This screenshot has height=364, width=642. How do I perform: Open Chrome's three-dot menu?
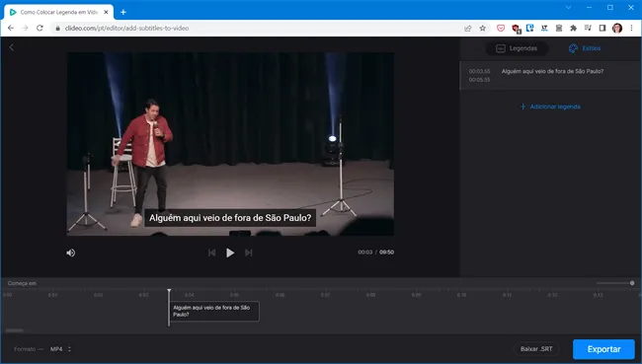[x=632, y=29]
